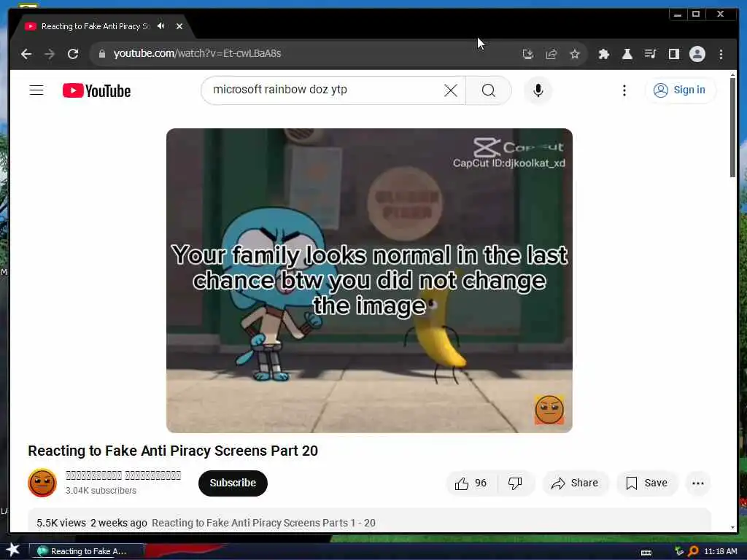Click the address bar URL

(x=197, y=53)
